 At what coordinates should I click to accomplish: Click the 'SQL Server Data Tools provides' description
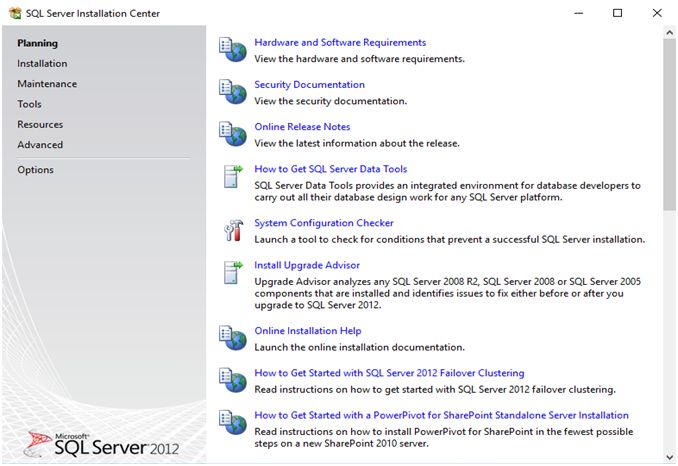448,192
